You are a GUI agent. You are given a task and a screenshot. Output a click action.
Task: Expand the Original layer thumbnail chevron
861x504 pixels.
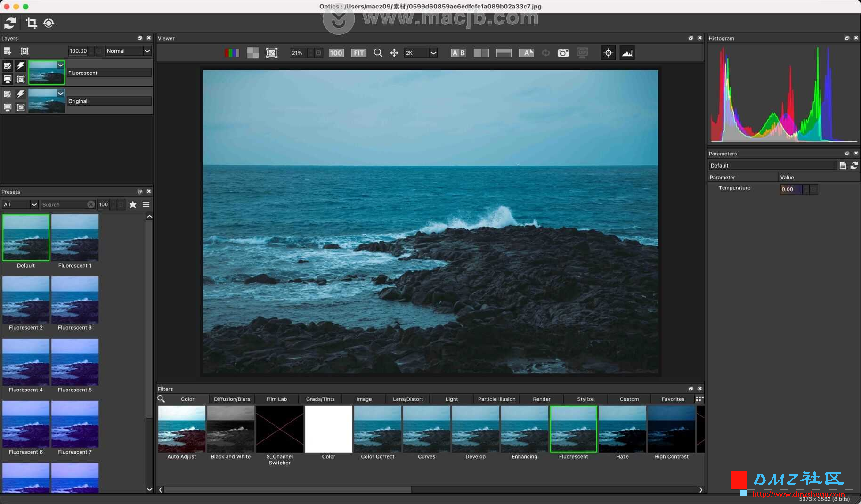[x=60, y=93]
